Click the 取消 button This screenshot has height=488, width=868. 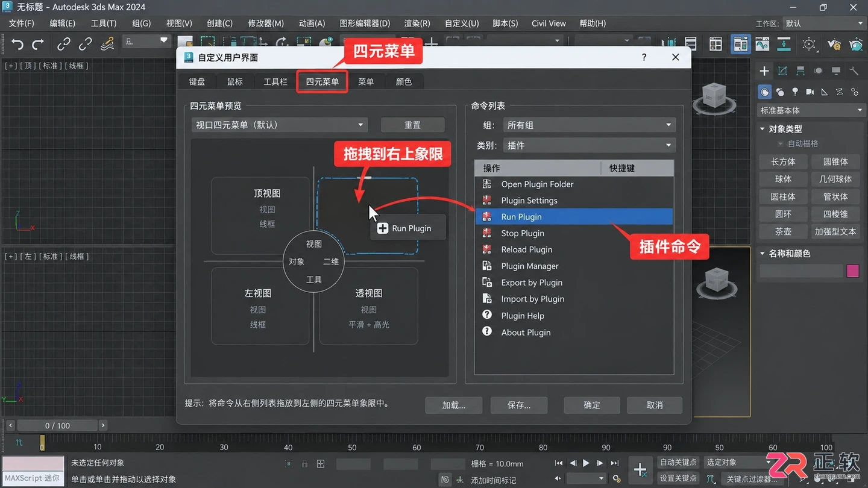(655, 405)
